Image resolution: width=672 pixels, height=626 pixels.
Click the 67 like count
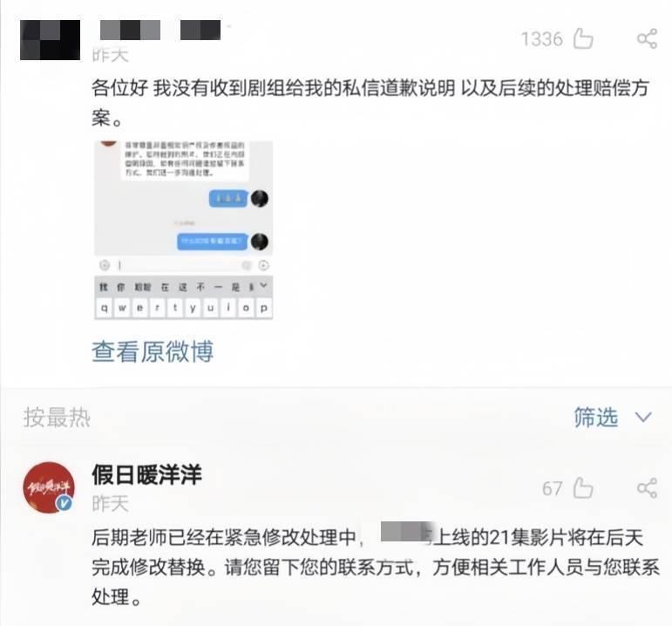click(x=552, y=488)
